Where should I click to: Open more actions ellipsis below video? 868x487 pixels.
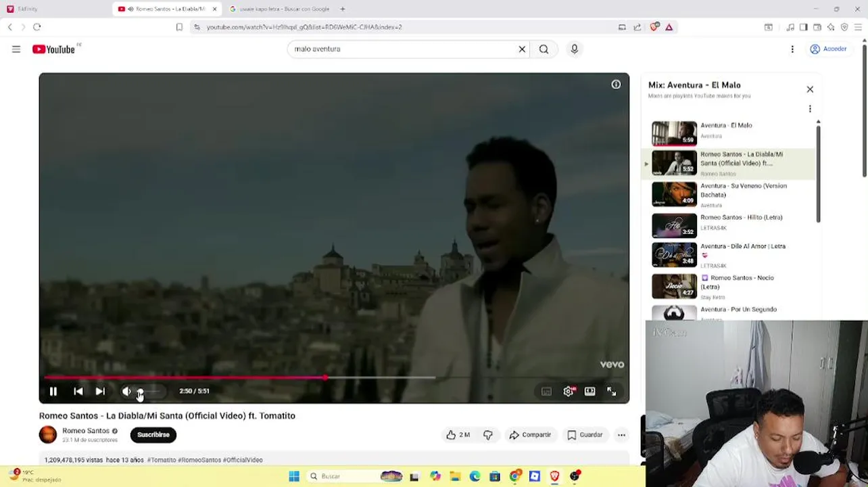(x=621, y=435)
